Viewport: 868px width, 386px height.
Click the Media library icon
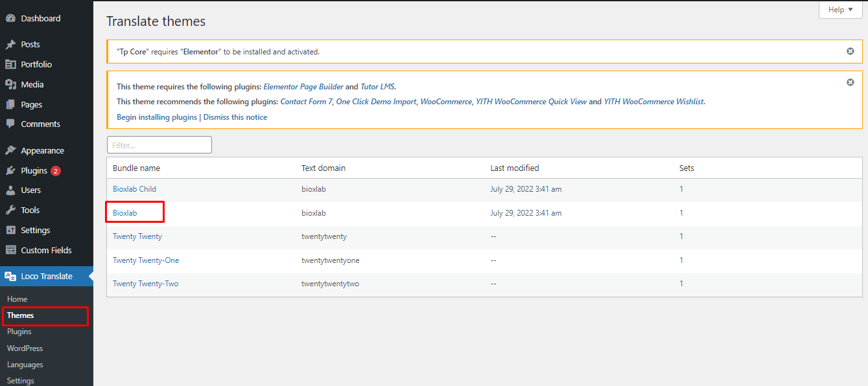point(10,84)
